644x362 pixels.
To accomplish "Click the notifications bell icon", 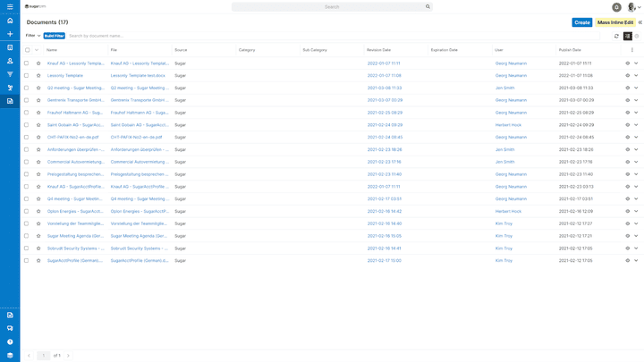I will click(x=616, y=7).
